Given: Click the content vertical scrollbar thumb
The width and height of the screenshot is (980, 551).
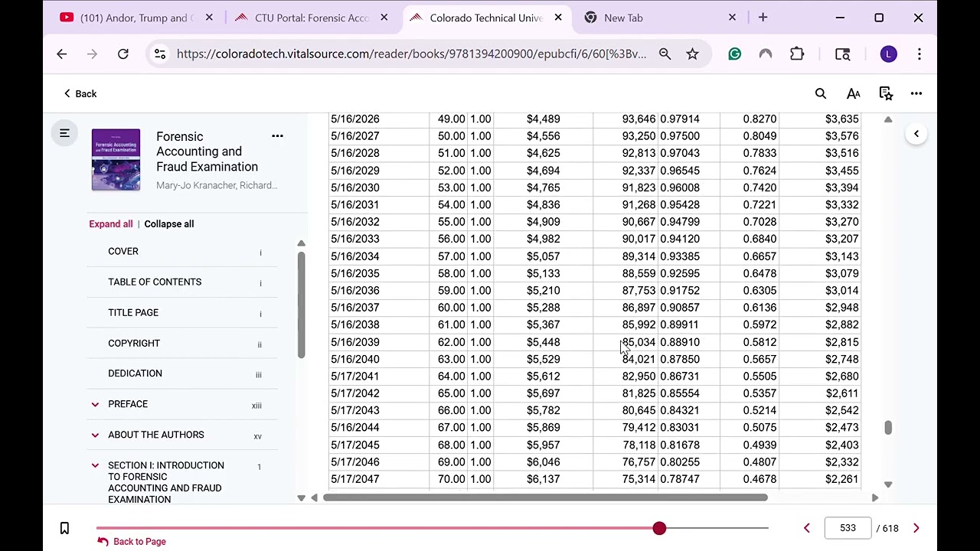Looking at the screenshot, I should coord(888,428).
